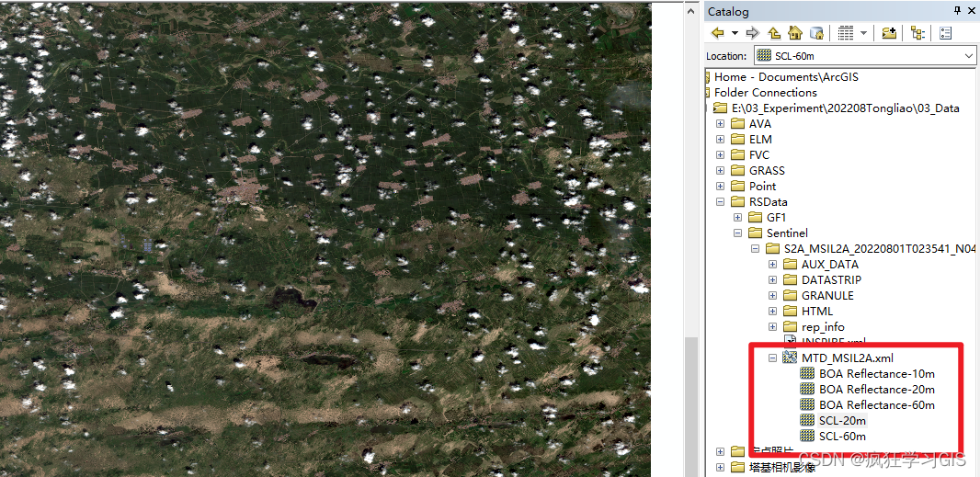Go to default geodatabase icon
The width and height of the screenshot is (980, 477).
[x=816, y=33]
